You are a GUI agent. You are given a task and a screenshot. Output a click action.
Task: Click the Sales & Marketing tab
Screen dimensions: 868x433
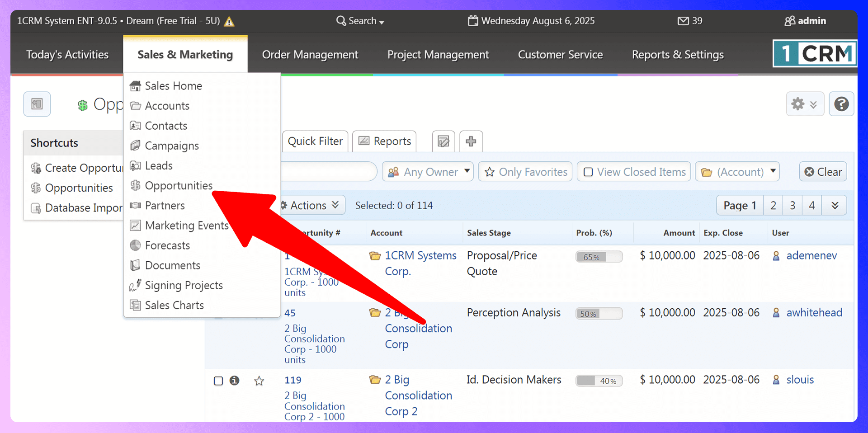(x=185, y=55)
